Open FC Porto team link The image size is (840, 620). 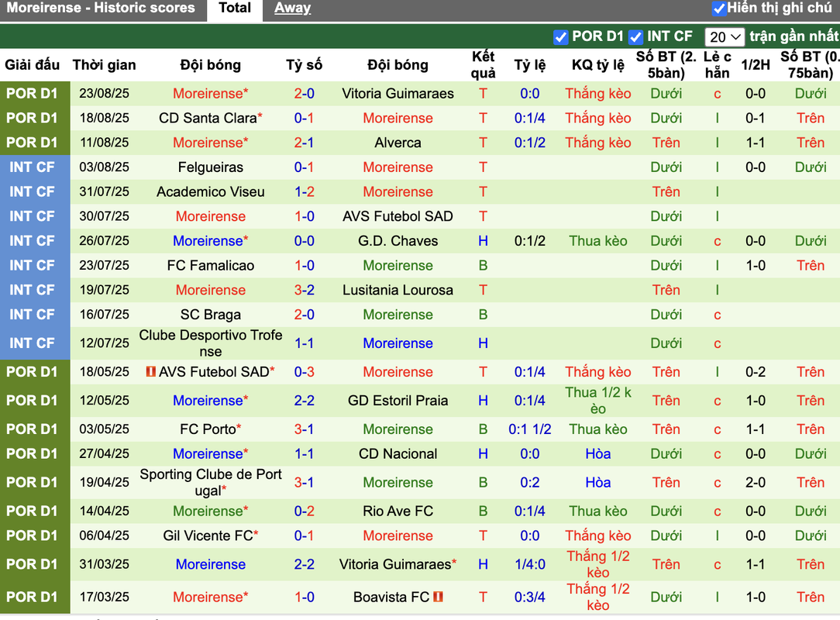208,430
